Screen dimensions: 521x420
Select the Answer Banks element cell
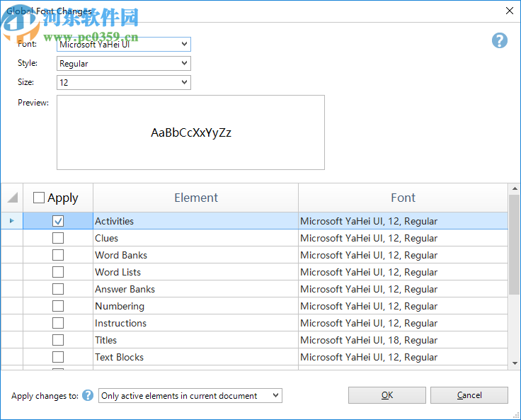195,289
